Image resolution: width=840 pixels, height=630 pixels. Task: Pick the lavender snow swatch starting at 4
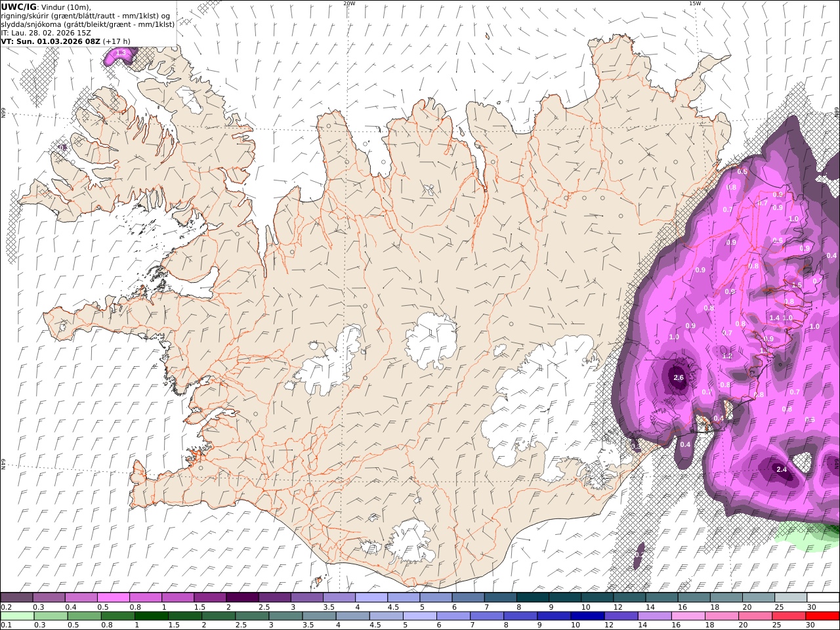(371, 598)
